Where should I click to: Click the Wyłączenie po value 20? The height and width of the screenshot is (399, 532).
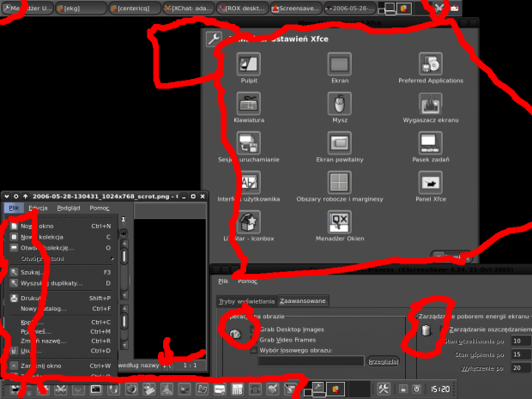521,368
